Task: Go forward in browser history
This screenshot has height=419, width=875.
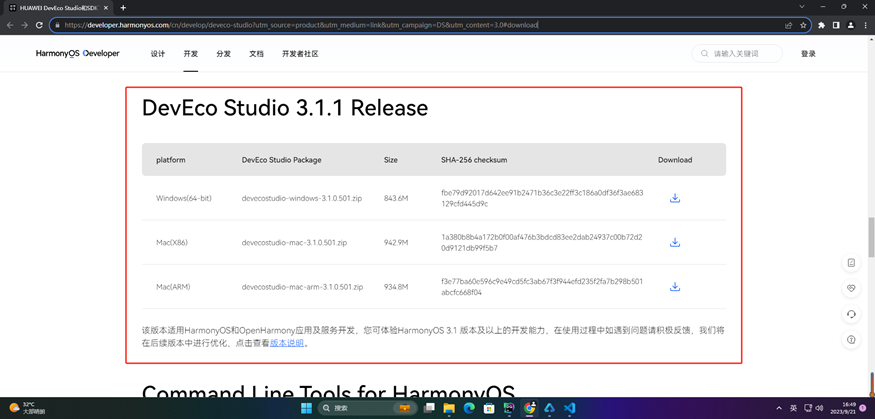Action: click(25, 25)
